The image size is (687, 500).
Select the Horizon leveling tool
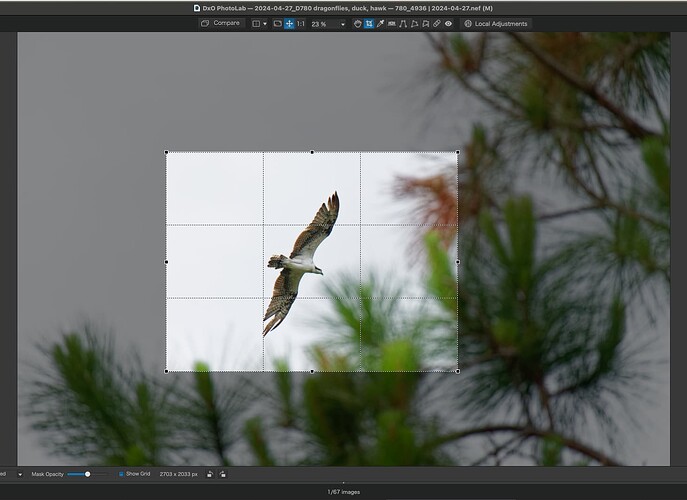pos(392,23)
